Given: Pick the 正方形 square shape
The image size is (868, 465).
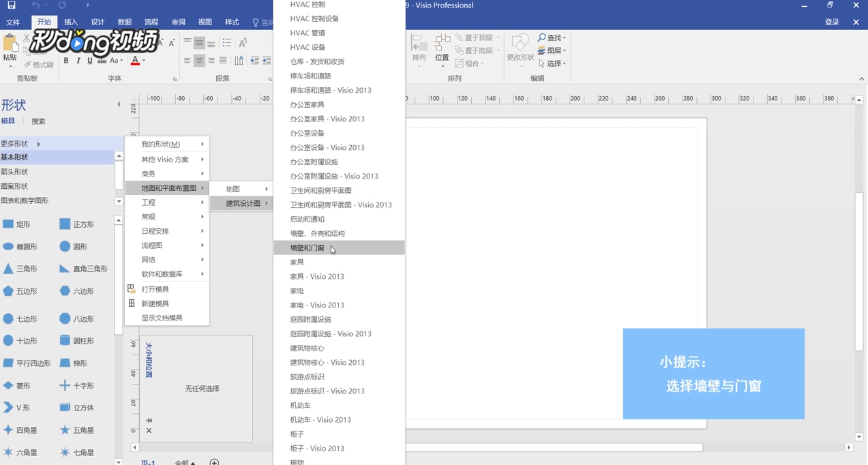Looking at the screenshot, I should coord(76,224).
